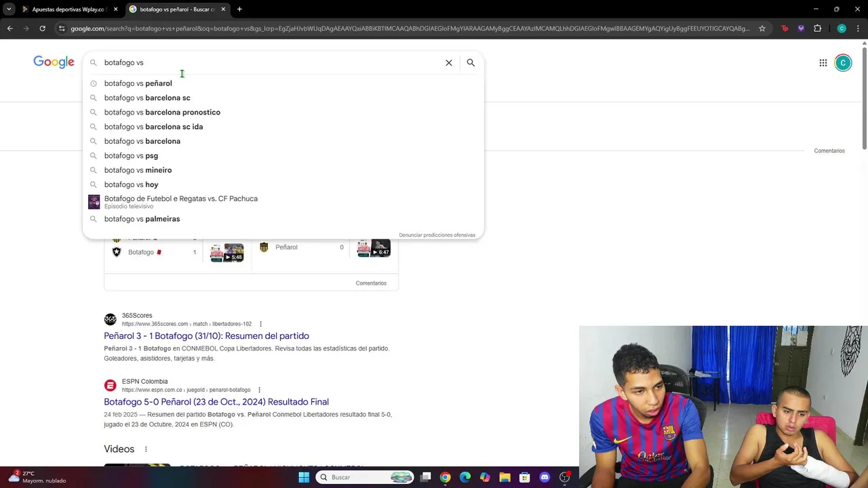Bookmark this page with the star icon
Viewport: 868px width, 488px height.
762,28
